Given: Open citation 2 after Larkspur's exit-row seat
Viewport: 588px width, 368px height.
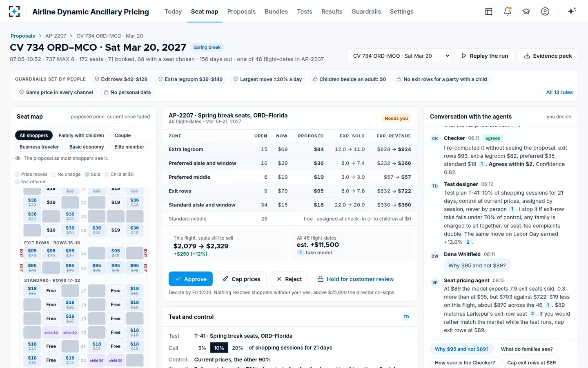Looking at the screenshot, I should (x=532, y=314).
